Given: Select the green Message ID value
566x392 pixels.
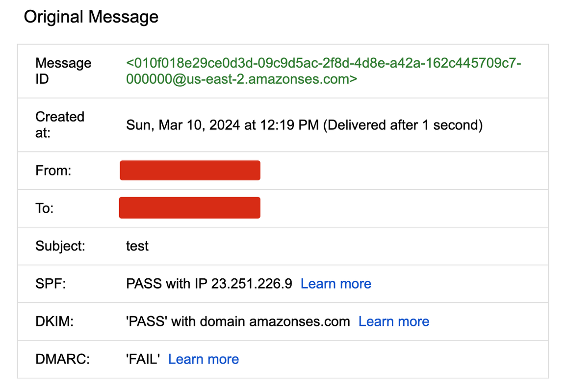Looking at the screenshot, I should [x=323, y=71].
